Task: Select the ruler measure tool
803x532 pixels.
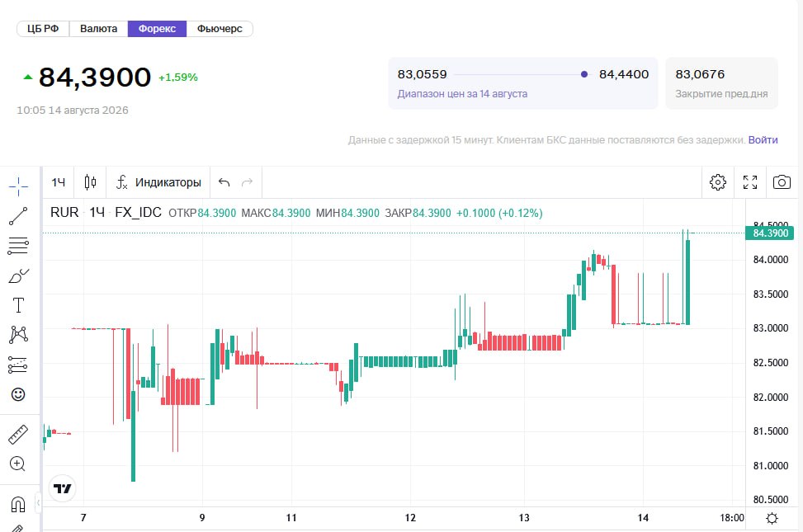Action: tap(18, 434)
